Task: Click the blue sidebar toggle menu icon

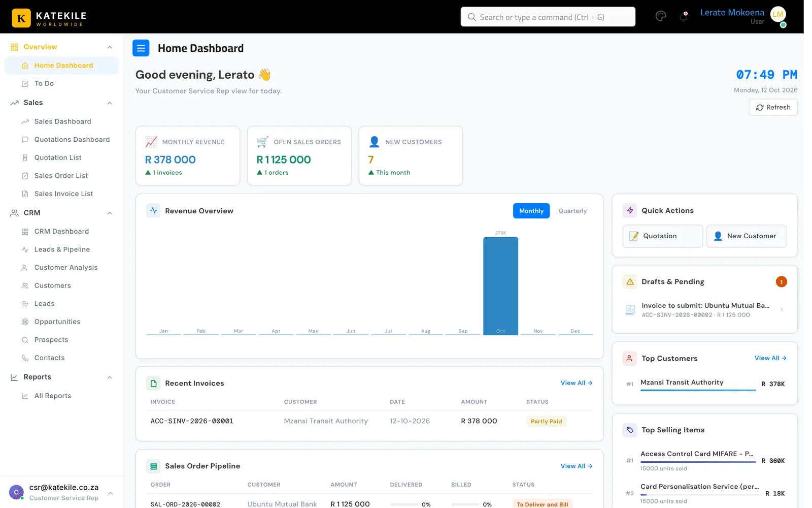Action: coord(141,48)
